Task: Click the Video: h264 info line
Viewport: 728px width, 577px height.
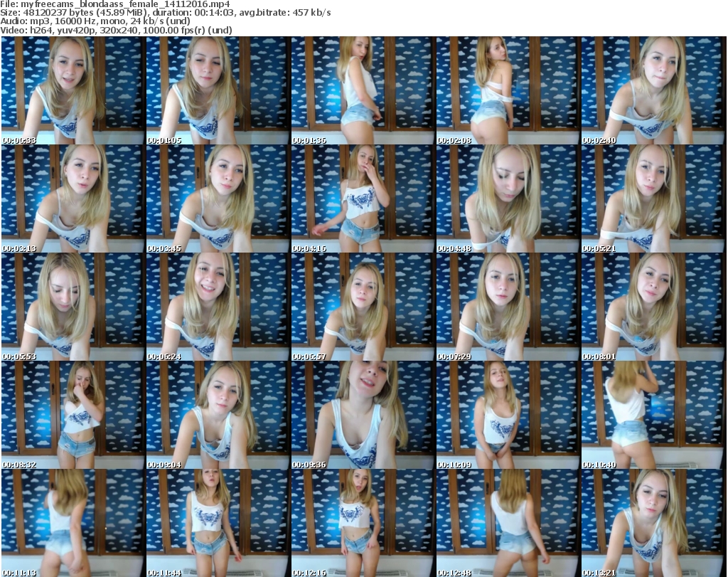Action: (116, 30)
